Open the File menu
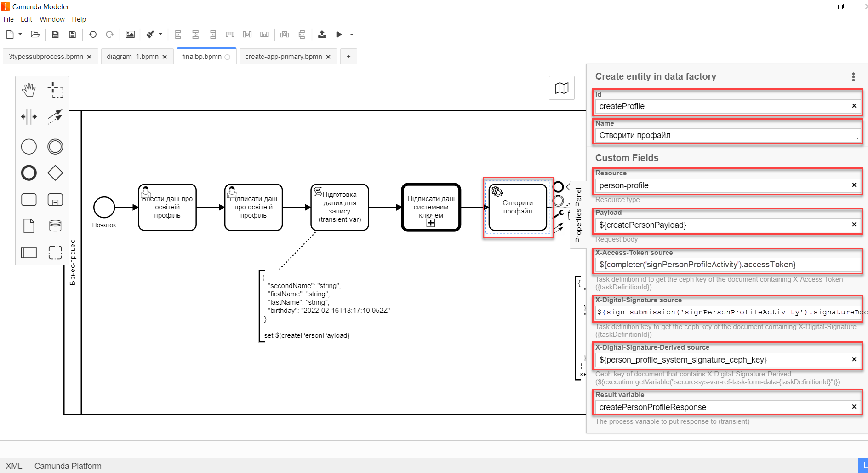The image size is (868, 473). 8,19
